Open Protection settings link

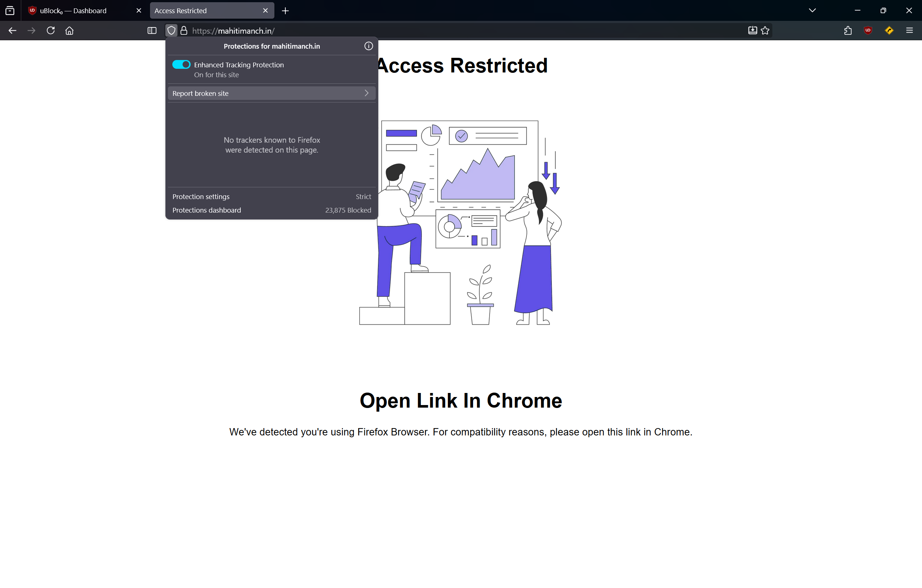(201, 196)
